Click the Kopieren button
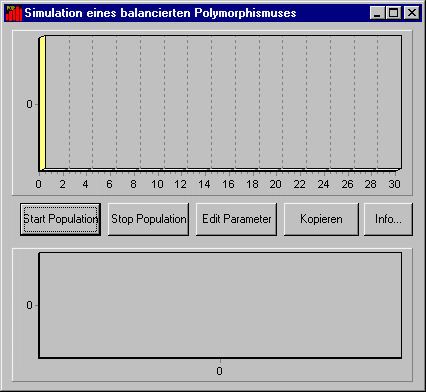The height and width of the screenshot is (392, 426). (321, 219)
